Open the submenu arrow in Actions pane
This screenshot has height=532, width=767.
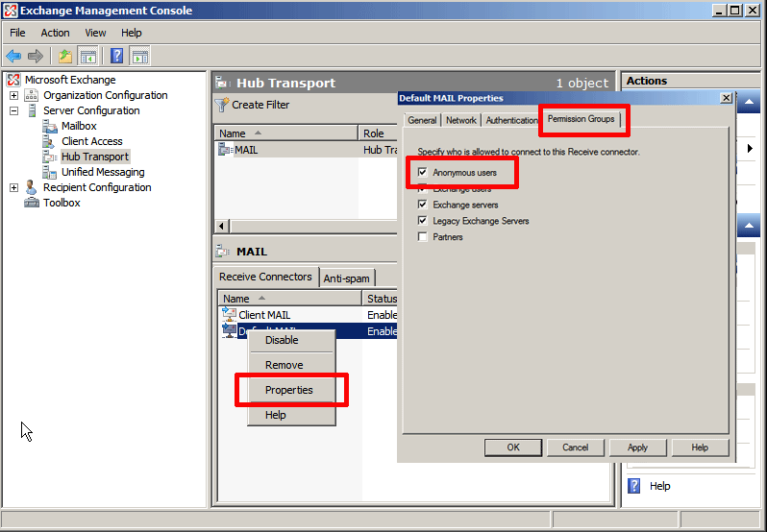tap(751, 148)
